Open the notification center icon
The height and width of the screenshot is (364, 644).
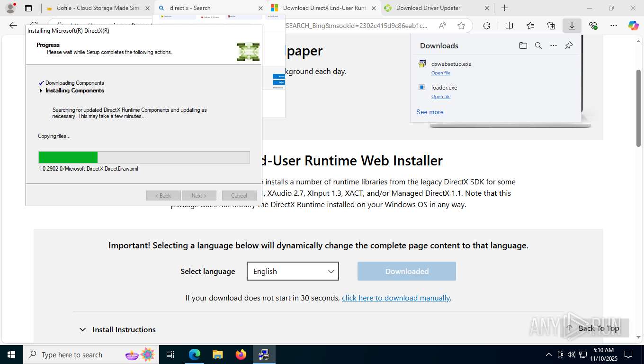point(628,355)
